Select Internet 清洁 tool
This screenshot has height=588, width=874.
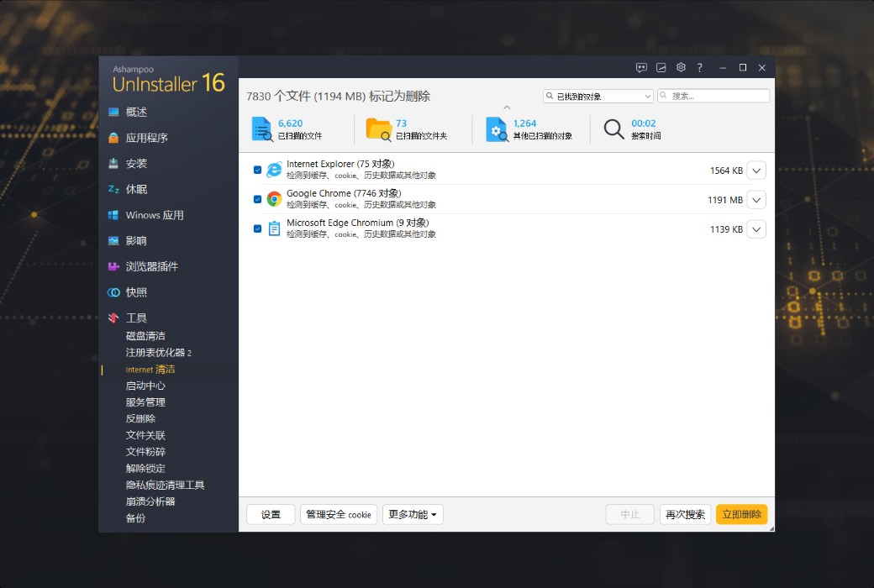150,369
